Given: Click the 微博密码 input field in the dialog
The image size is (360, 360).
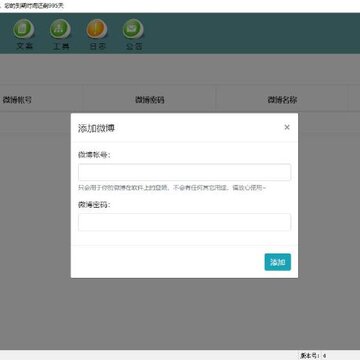Looking at the screenshot, I should pyautogui.click(x=184, y=222).
